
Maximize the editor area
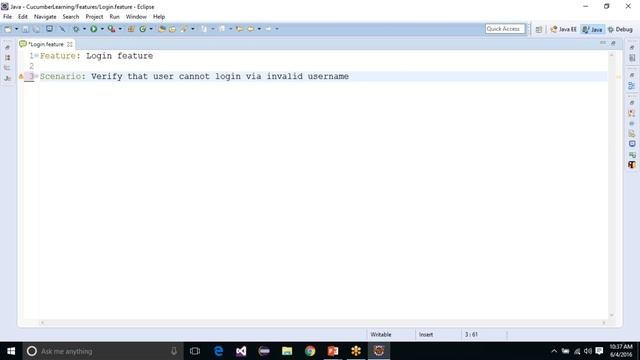pyautogui.click(x=613, y=43)
